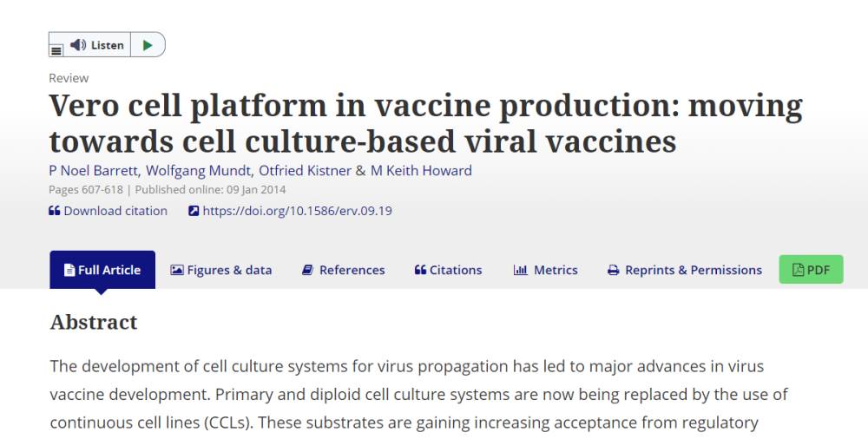Open the green PDF button

click(x=811, y=270)
